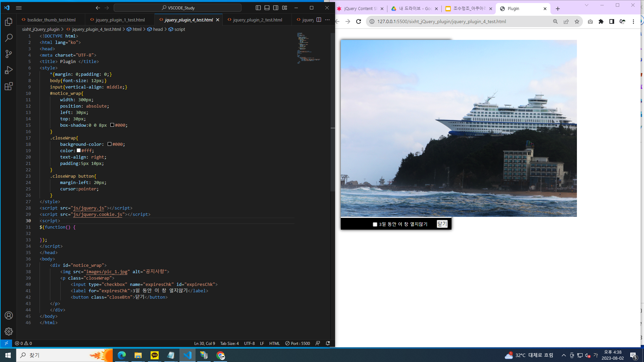Click Port : 5500 live server status
The height and width of the screenshot is (362, 644).
[298, 343]
